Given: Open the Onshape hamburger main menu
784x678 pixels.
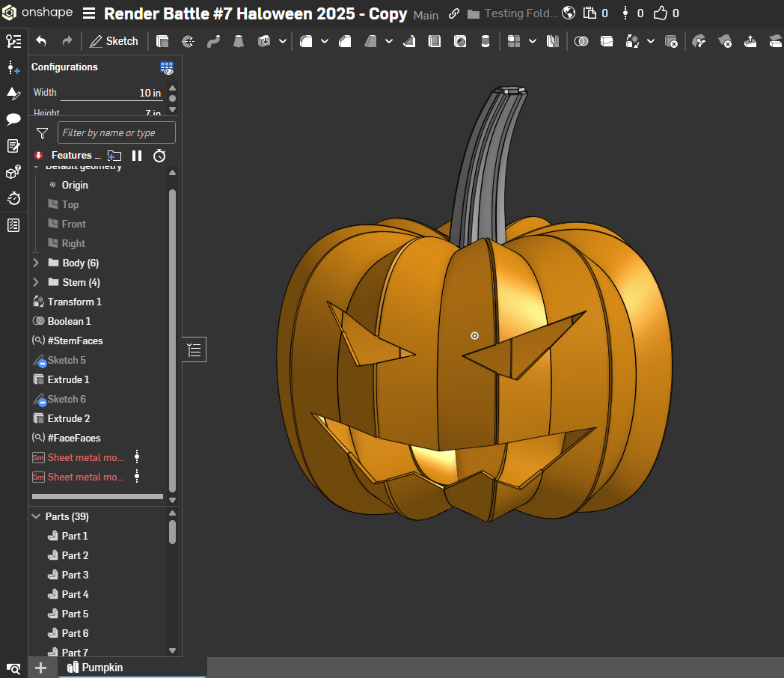Looking at the screenshot, I should [x=89, y=13].
